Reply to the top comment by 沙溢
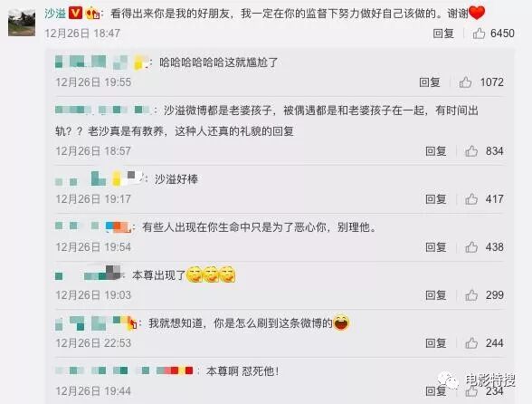 443,34
